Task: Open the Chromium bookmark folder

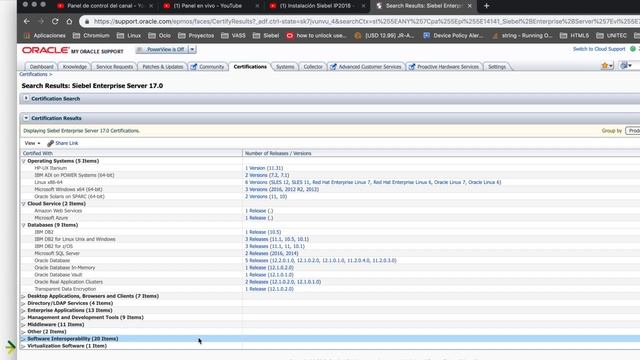Action: [91, 36]
